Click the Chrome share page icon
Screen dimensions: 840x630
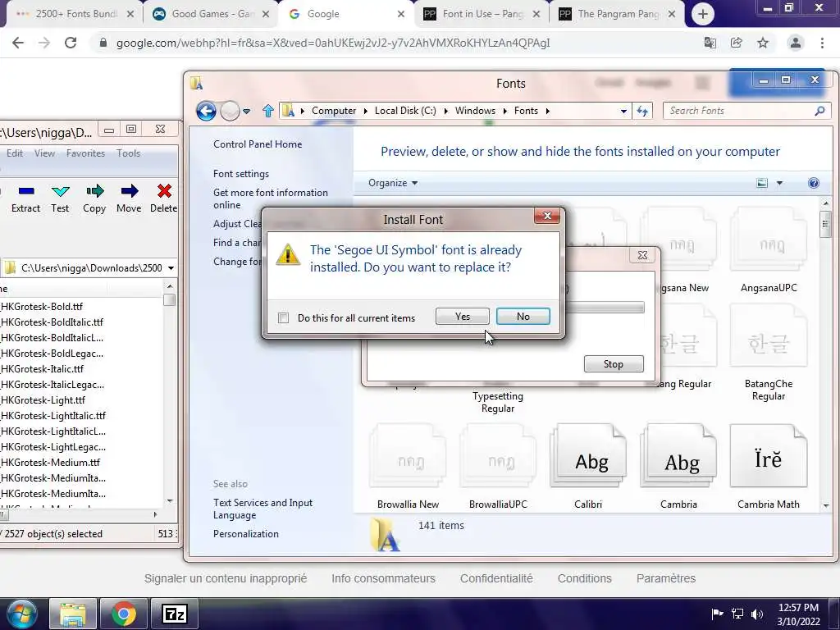coord(737,43)
